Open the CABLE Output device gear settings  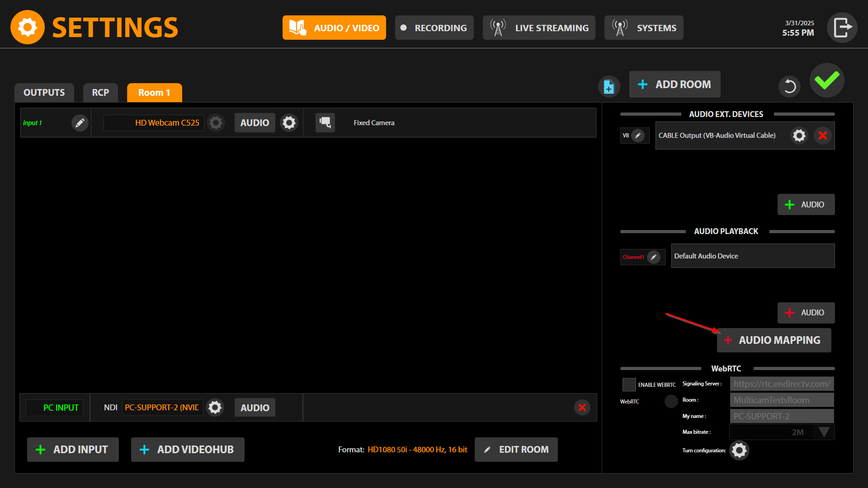tap(799, 136)
